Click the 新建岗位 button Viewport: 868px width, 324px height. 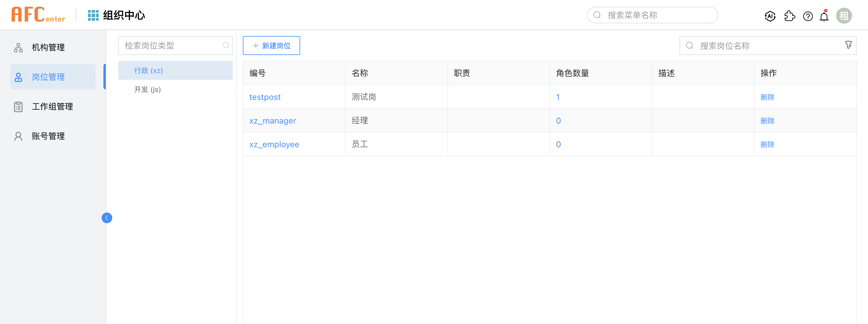pos(271,46)
